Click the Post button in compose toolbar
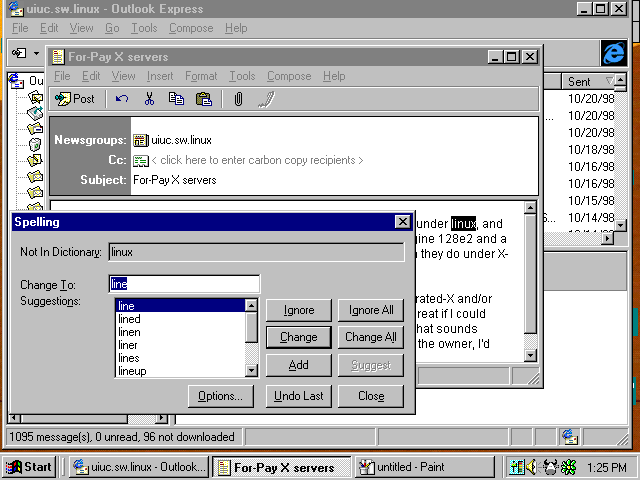Viewport: 640px width, 480px height. pyautogui.click(x=75, y=99)
